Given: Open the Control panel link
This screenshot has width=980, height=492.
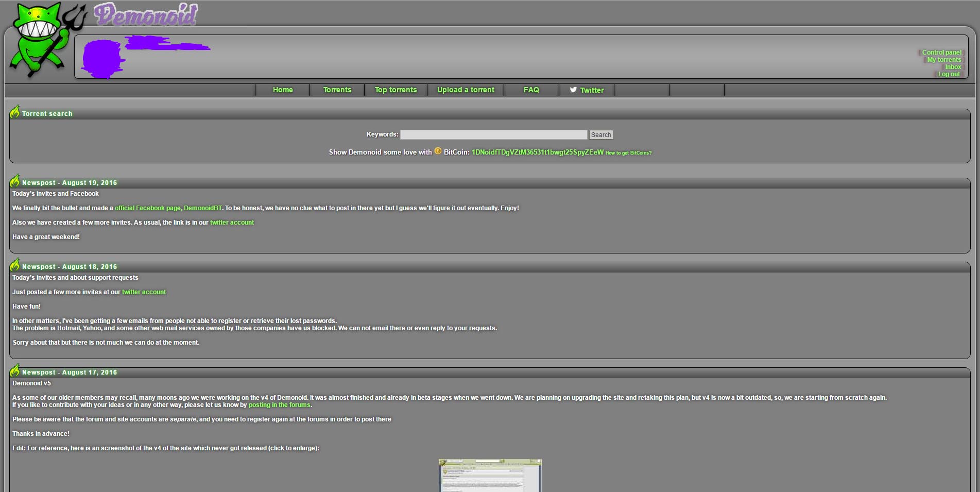Looking at the screenshot, I should (x=941, y=53).
